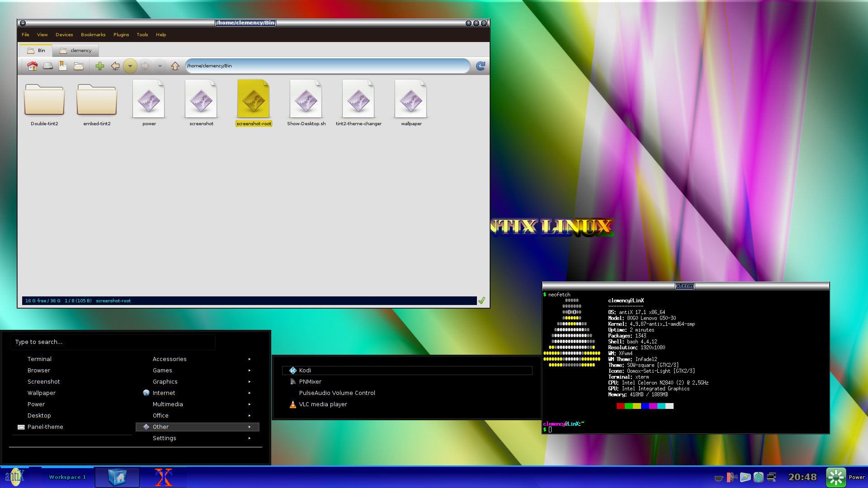
Task: Open the Devices drive icon in toolbar
Action: pos(48,66)
